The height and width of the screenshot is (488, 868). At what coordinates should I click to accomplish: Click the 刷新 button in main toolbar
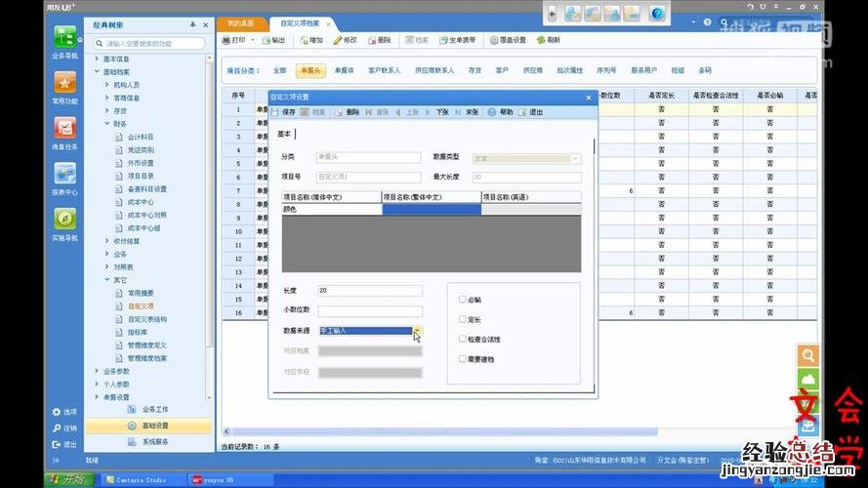[548, 40]
